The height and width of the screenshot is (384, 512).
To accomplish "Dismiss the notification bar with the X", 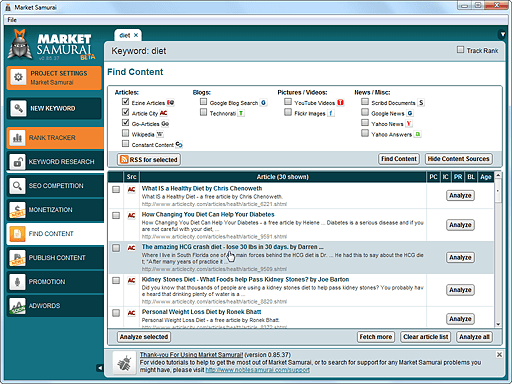I will click(x=499, y=355).
